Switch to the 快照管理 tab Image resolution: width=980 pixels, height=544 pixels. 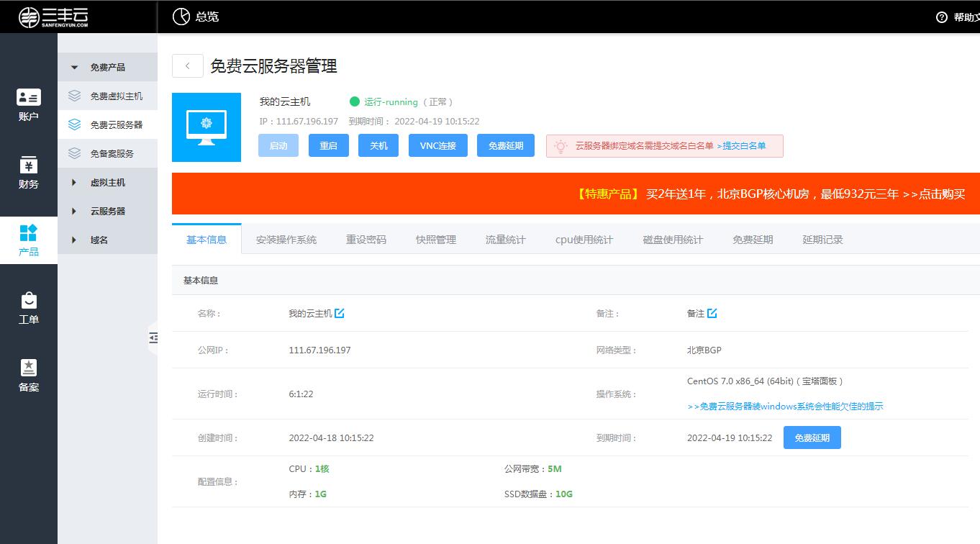436,240
